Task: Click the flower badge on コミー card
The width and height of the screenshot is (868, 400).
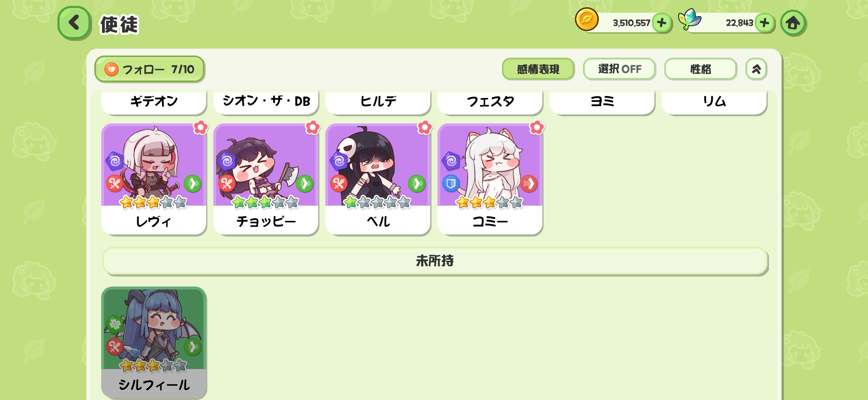Action: [x=537, y=128]
